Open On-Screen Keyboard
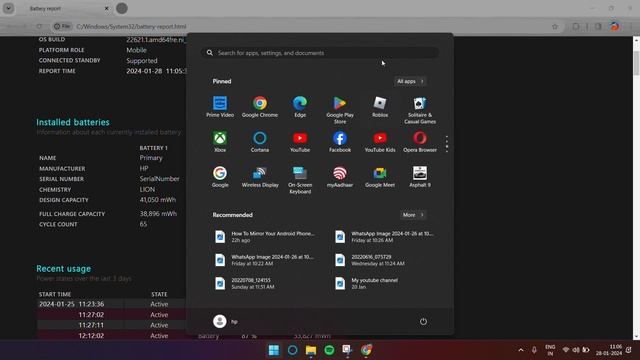The image size is (640, 360). 300,180
